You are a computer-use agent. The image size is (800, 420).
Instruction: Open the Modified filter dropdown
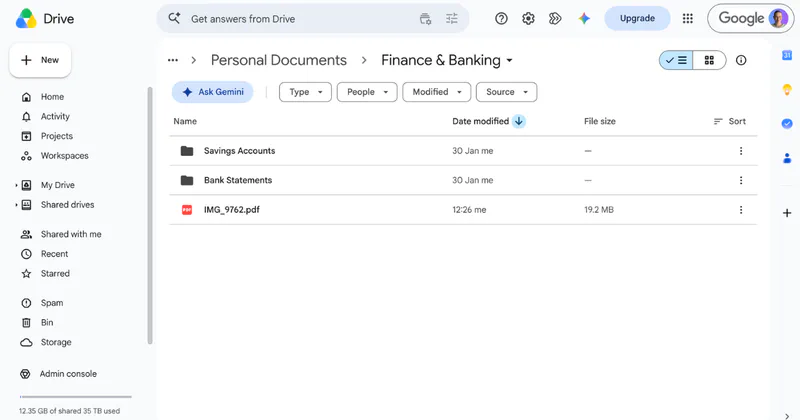[436, 92]
